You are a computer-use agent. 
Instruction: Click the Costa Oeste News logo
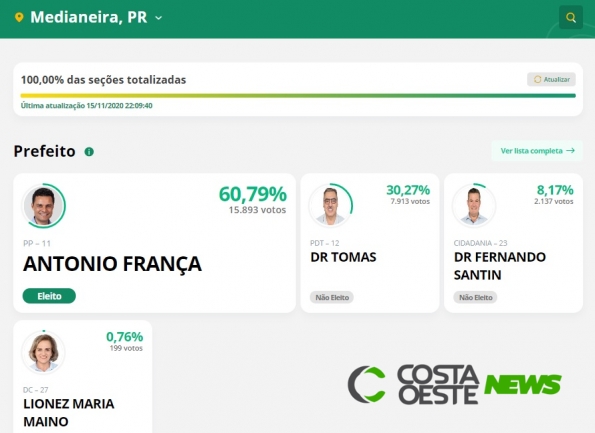point(455,384)
